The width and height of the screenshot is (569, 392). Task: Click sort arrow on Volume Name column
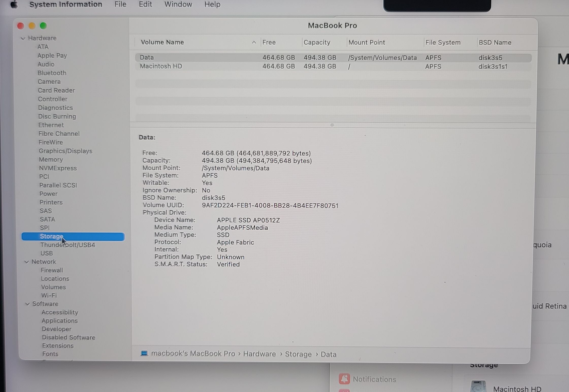point(254,42)
